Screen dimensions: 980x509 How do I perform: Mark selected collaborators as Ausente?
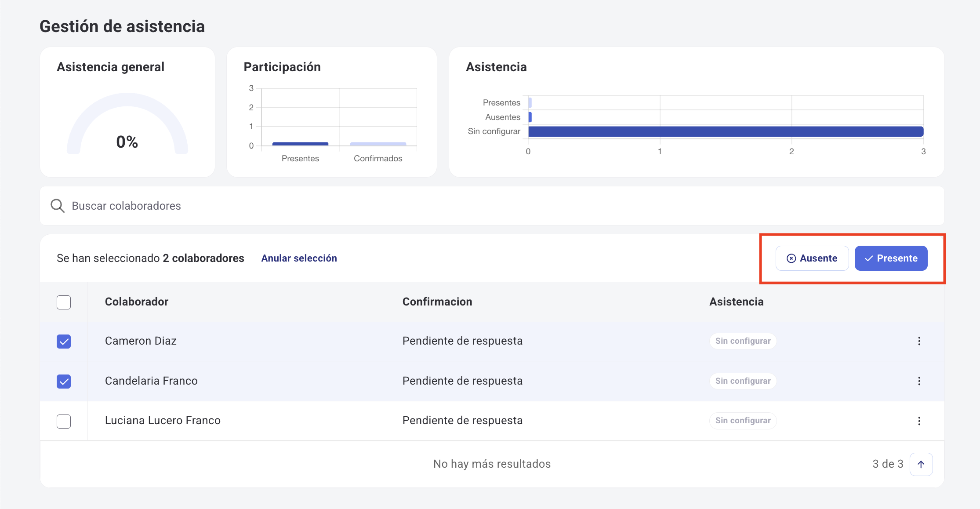[x=812, y=258]
